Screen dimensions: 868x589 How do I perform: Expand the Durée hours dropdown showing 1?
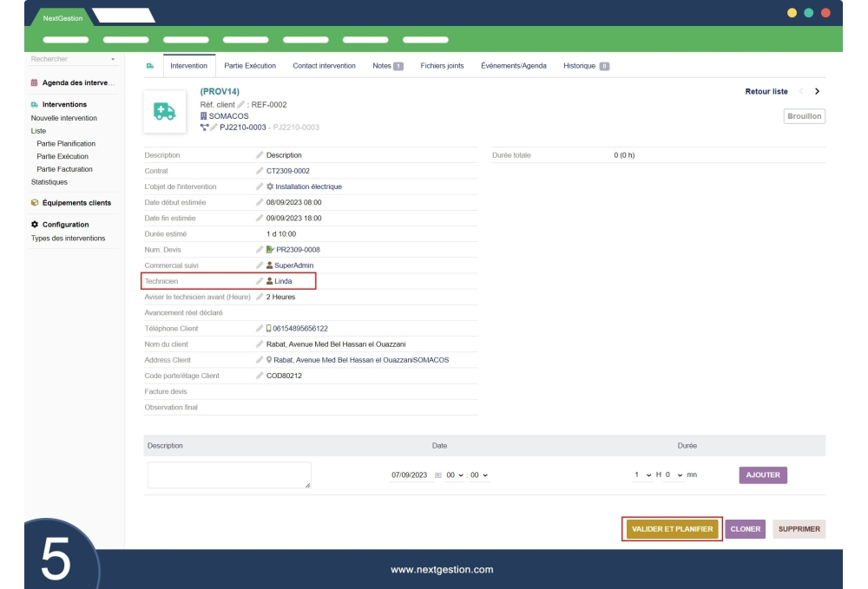[641, 474]
